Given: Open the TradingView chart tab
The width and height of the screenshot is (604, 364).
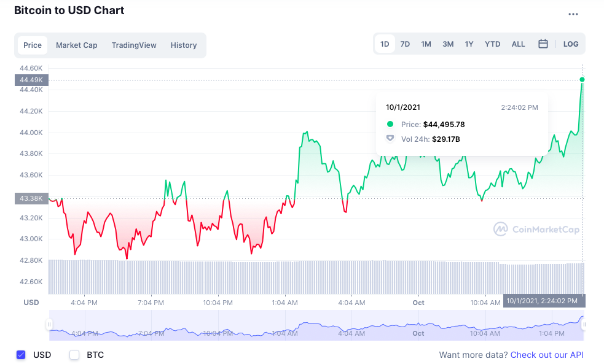Looking at the screenshot, I should [x=134, y=45].
